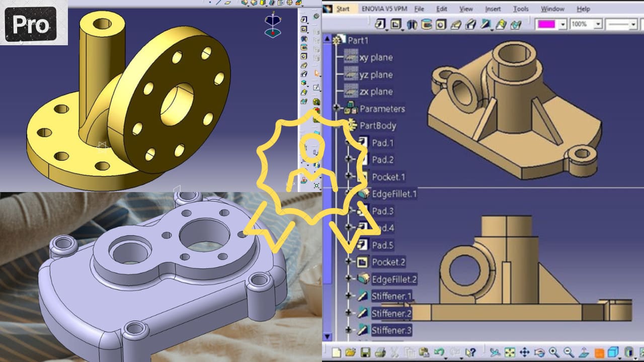Screen dimensions: 644x362
Task: Select the Shaft tool in the top horizontal toolbar
Action: (411, 24)
